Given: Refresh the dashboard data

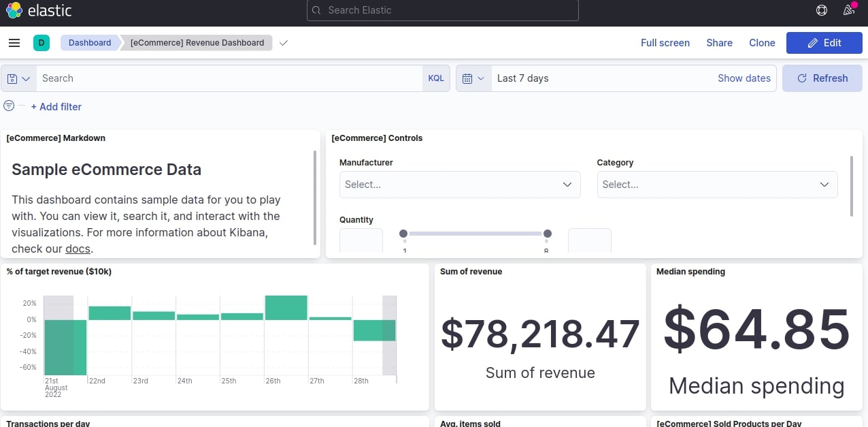Looking at the screenshot, I should click(822, 78).
